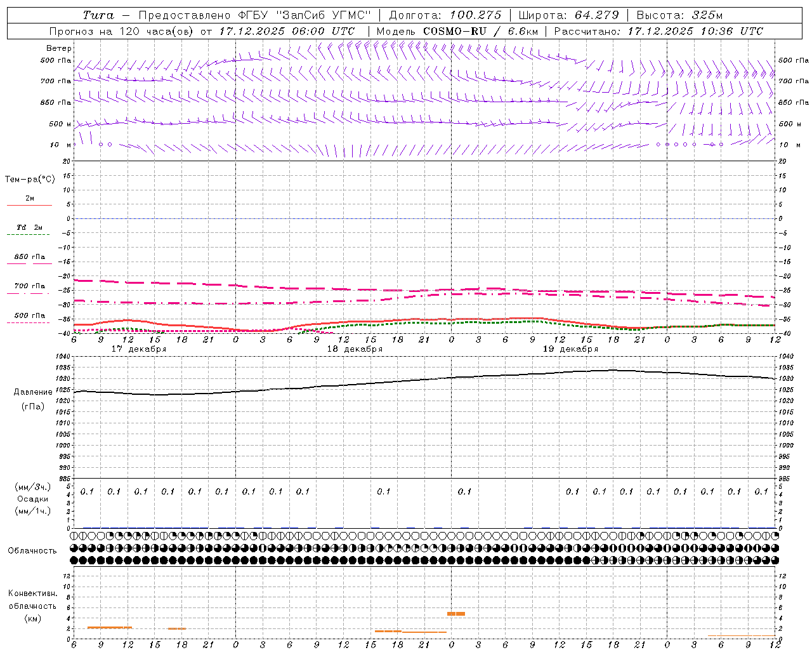Click the 'Td 2м' dew point legend entry
Screen dimensions: 812x650
click(x=29, y=227)
